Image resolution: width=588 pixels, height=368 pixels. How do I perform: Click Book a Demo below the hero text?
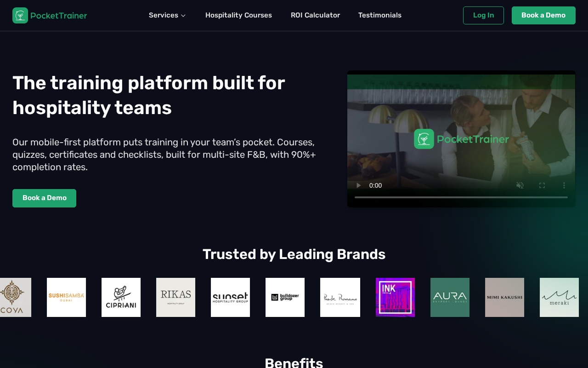(x=44, y=198)
